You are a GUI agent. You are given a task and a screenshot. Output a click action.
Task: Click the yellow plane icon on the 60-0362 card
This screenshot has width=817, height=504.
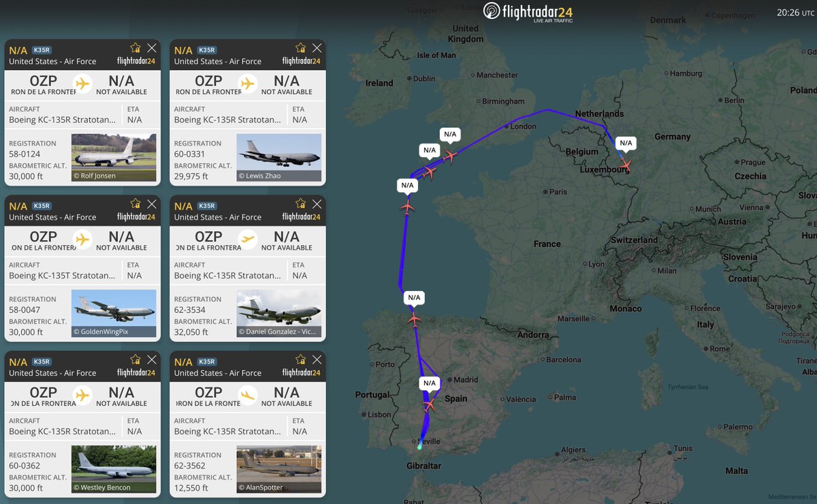tap(82, 395)
